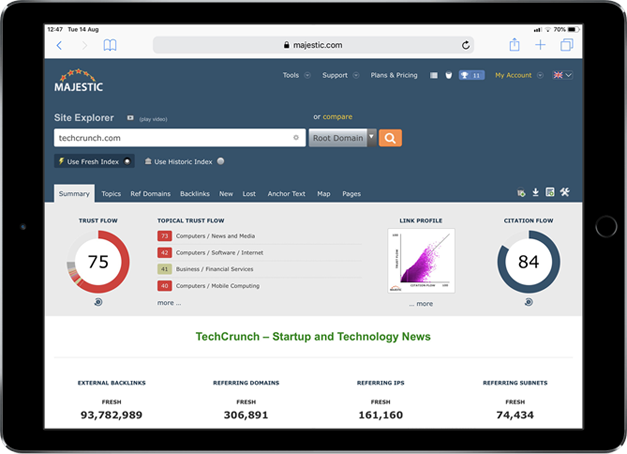Open the list icon next to Plans & Pricing

[433, 75]
